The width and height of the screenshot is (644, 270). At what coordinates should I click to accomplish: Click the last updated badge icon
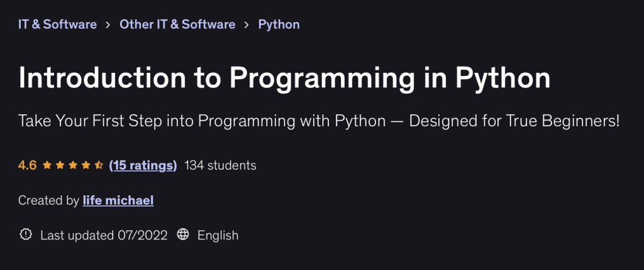[26, 235]
